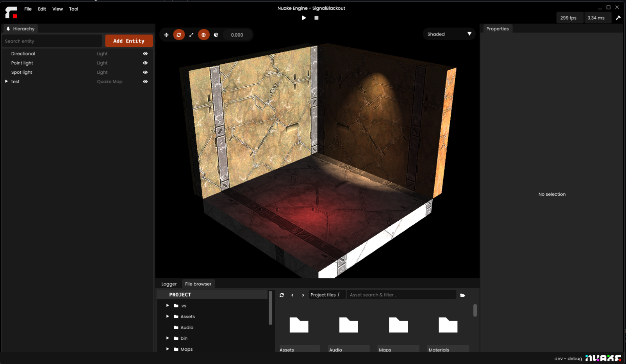Open the File menu
The height and width of the screenshot is (364, 626).
pos(28,9)
